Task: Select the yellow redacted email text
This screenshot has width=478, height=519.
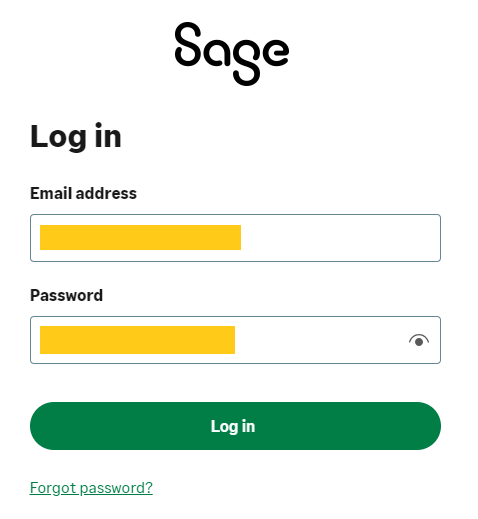Action: coord(140,237)
